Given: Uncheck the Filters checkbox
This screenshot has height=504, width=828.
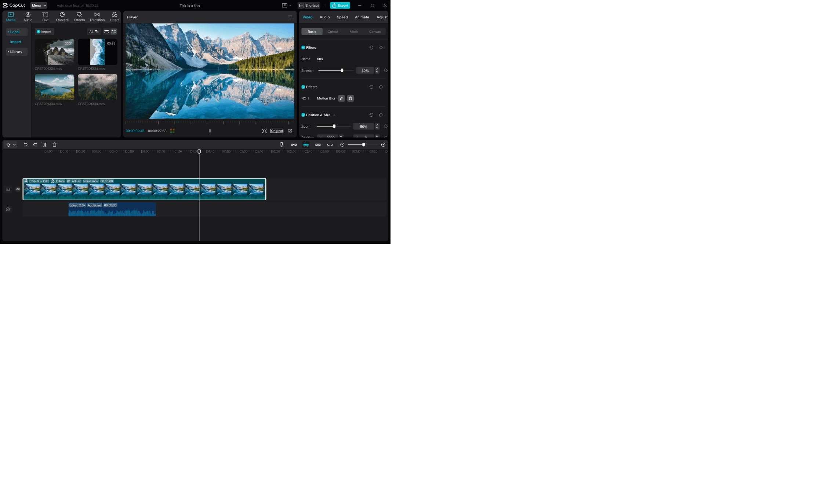Looking at the screenshot, I should point(303,48).
